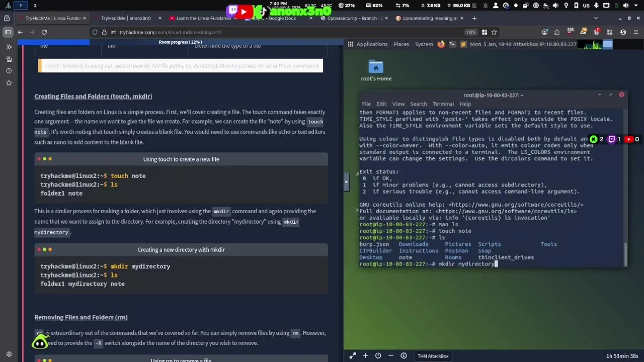
Task: Reload the TryHackMe page
Action: 44,32
